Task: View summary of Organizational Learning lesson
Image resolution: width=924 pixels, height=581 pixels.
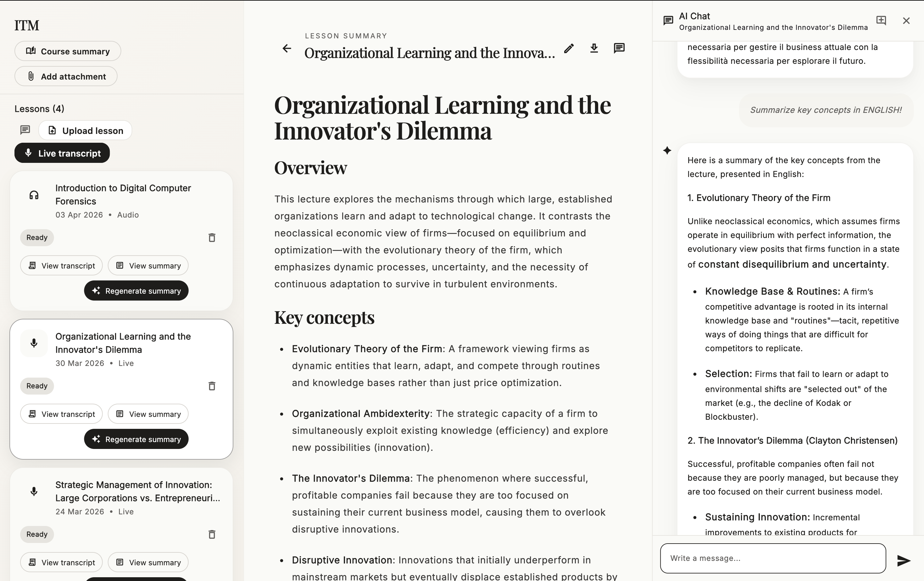Action: point(148,414)
